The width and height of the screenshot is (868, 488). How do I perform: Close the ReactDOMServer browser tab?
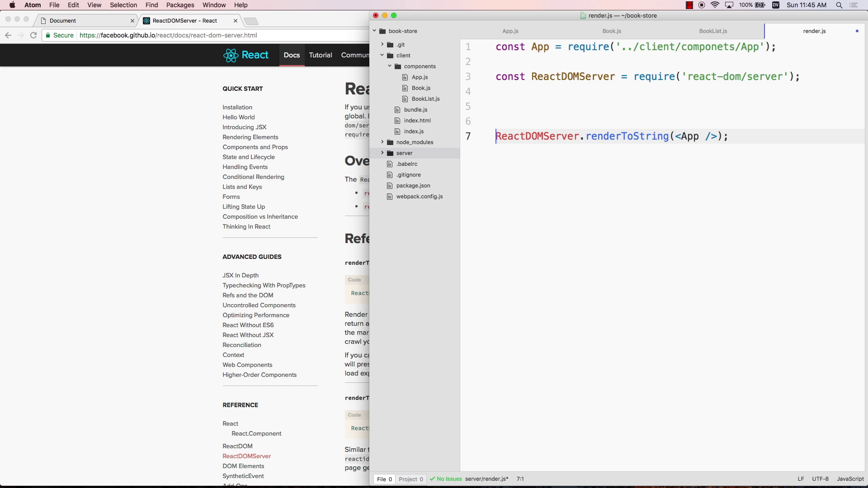click(236, 21)
